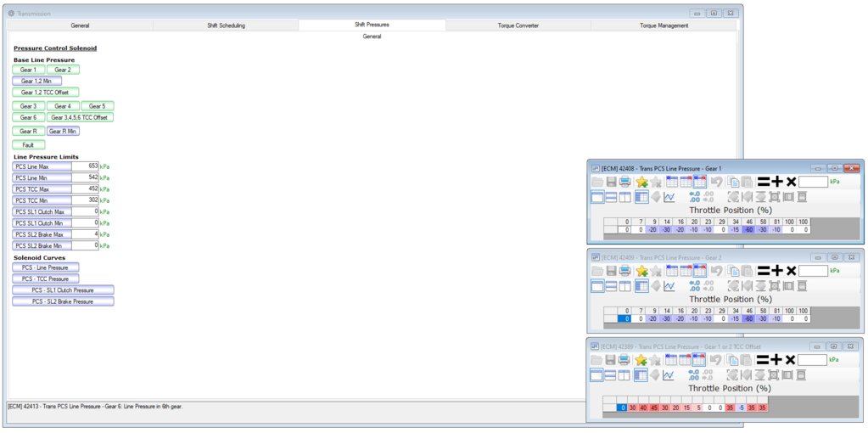This screenshot has height=433, width=868.
Task: Select the -15 cell in Gear 2 table
Action: point(734,319)
